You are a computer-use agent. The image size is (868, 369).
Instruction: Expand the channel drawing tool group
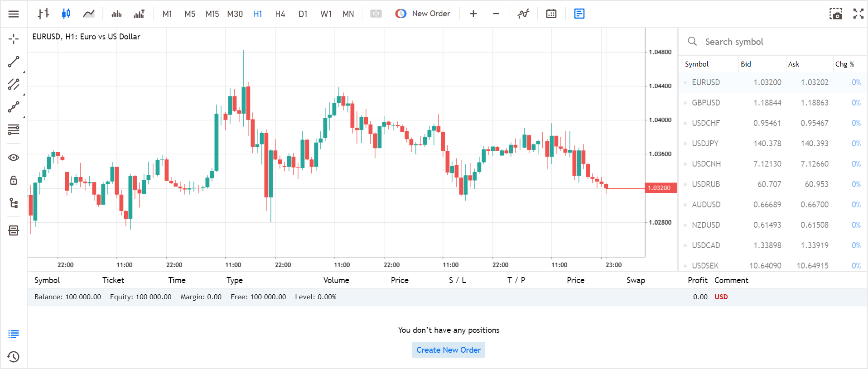[14, 84]
